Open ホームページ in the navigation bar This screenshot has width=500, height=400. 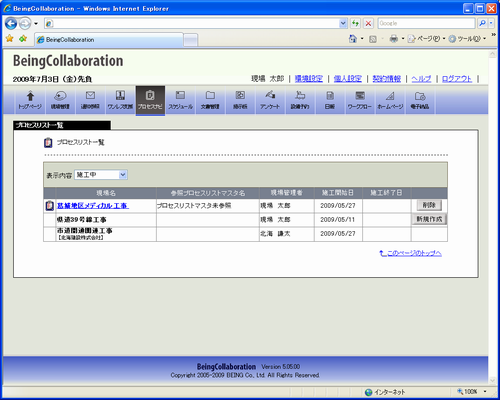coord(390,100)
